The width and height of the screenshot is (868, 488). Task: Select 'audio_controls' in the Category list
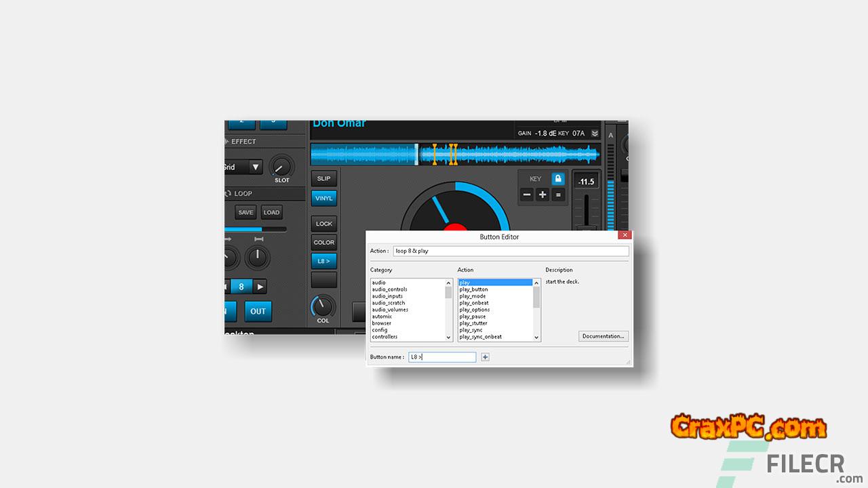[389, 289]
